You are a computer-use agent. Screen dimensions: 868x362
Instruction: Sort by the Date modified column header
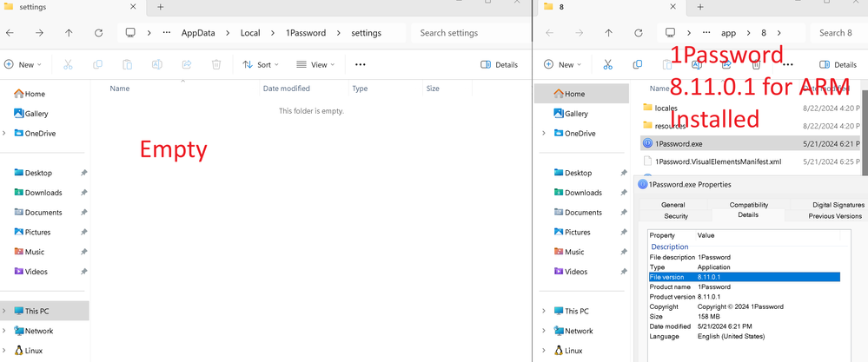(x=287, y=89)
